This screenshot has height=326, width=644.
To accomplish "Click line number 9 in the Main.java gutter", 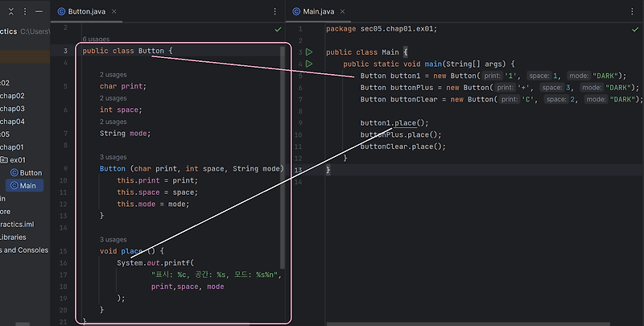I will 300,123.
